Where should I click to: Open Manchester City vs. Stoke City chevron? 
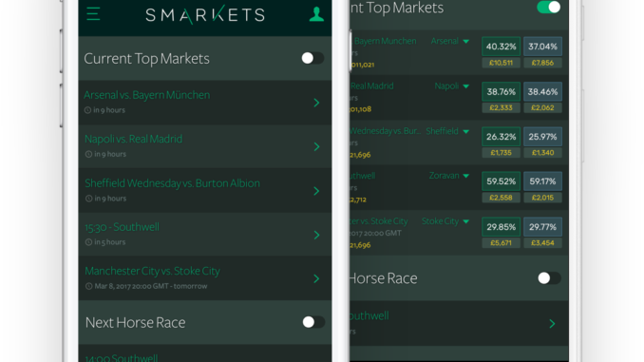316,278
